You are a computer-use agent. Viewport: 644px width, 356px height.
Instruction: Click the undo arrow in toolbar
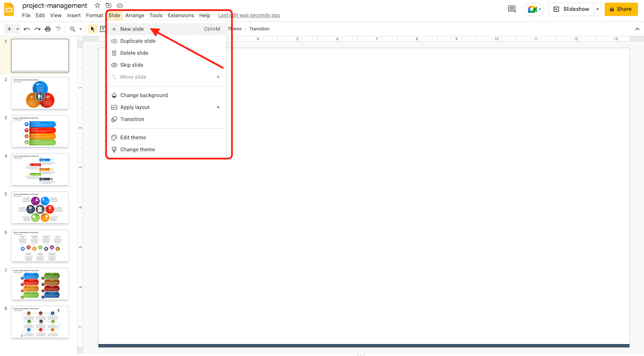(27, 29)
